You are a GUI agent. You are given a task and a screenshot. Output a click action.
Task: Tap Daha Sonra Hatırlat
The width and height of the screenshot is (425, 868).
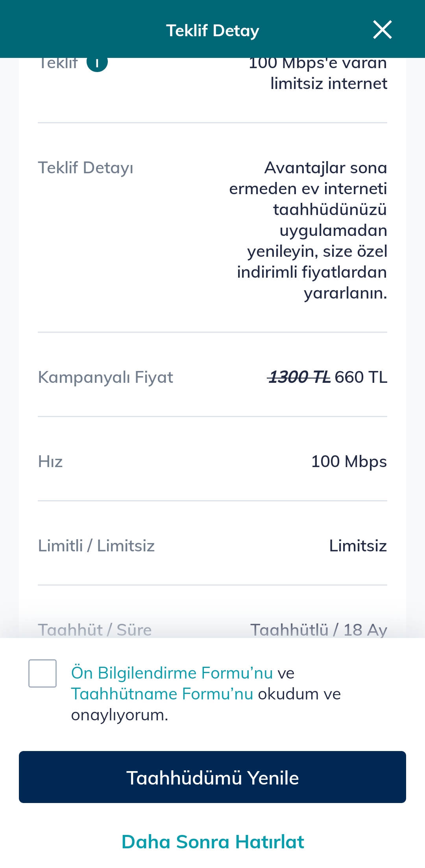213,842
